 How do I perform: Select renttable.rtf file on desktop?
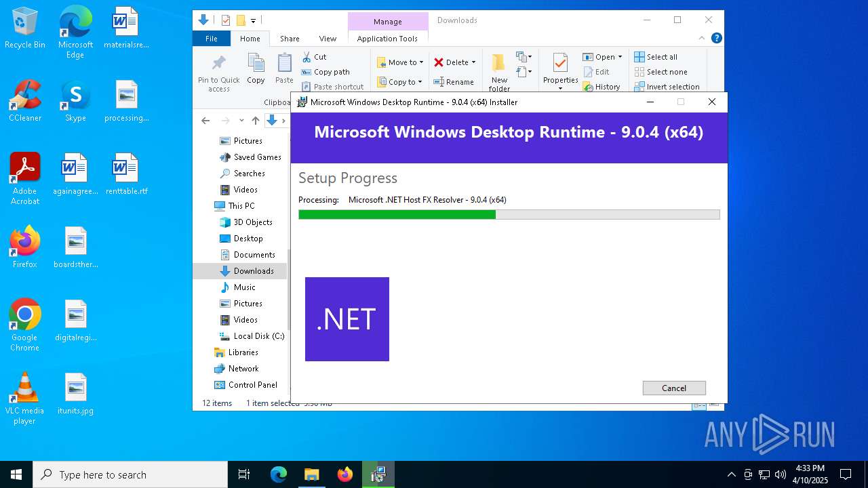[126, 174]
